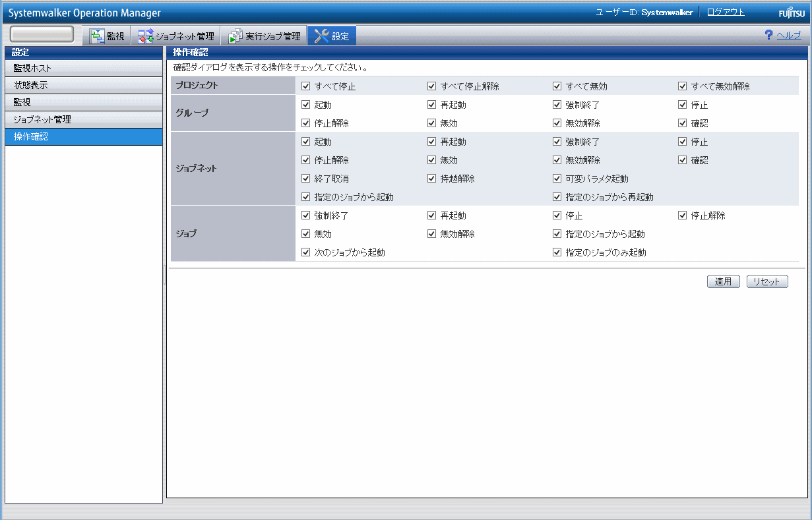Toggle グループ 無効解除 checkbox
The width and height of the screenshot is (812, 520).
pos(557,123)
